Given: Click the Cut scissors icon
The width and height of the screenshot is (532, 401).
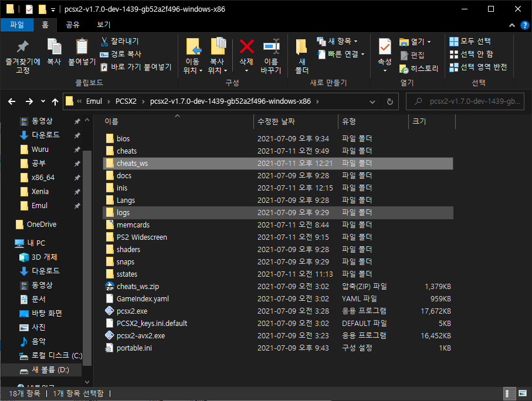Looking at the screenshot, I should tap(104, 42).
